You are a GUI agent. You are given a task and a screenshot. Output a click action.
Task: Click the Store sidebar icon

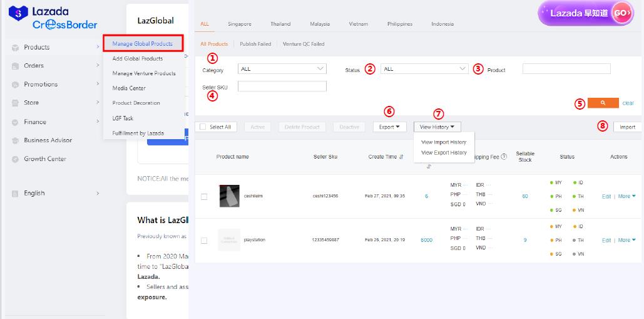(15, 103)
